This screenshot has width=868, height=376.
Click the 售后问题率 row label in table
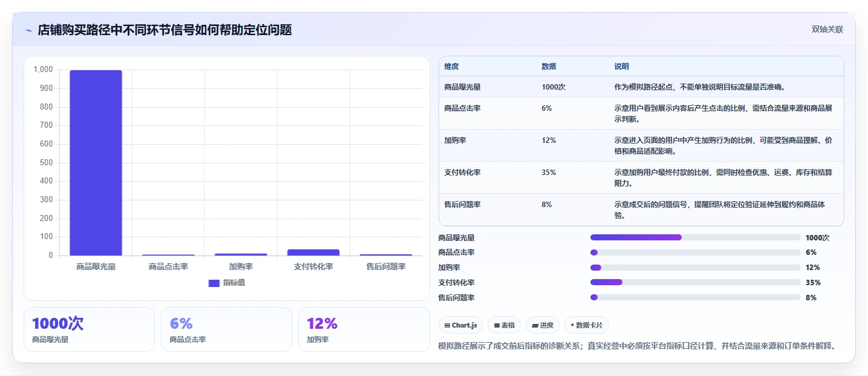pos(462,205)
